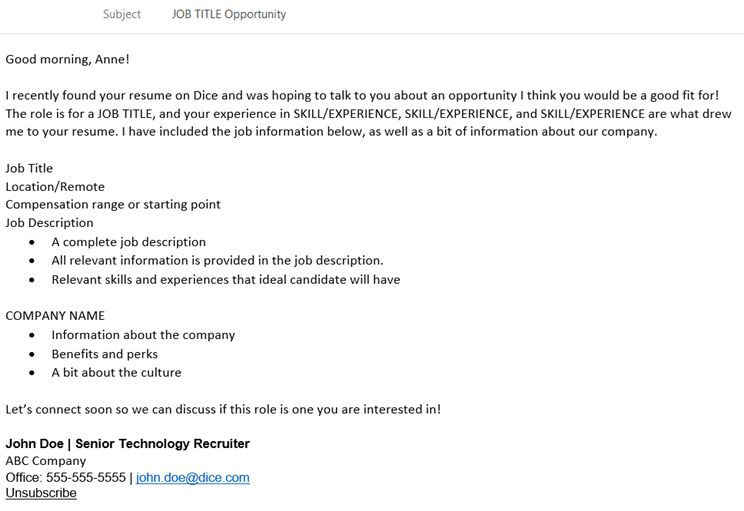The width and height of the screenshot is (744, 511).
Task: Click the Unsubscribe link
Action: (41, 493)
